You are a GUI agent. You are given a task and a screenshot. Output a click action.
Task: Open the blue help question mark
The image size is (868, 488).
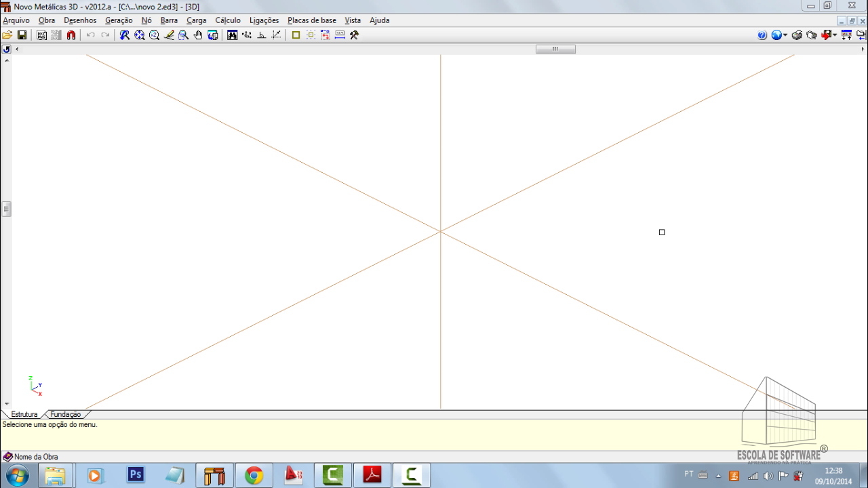762,35
